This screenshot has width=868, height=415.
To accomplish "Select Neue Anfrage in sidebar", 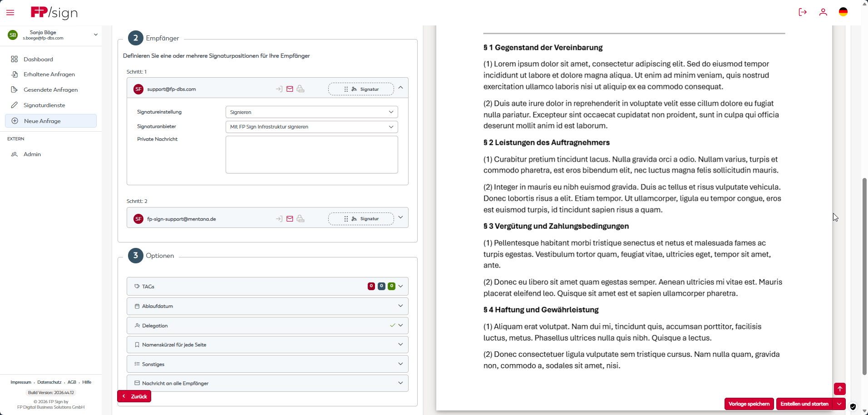I will pos(51,121).
